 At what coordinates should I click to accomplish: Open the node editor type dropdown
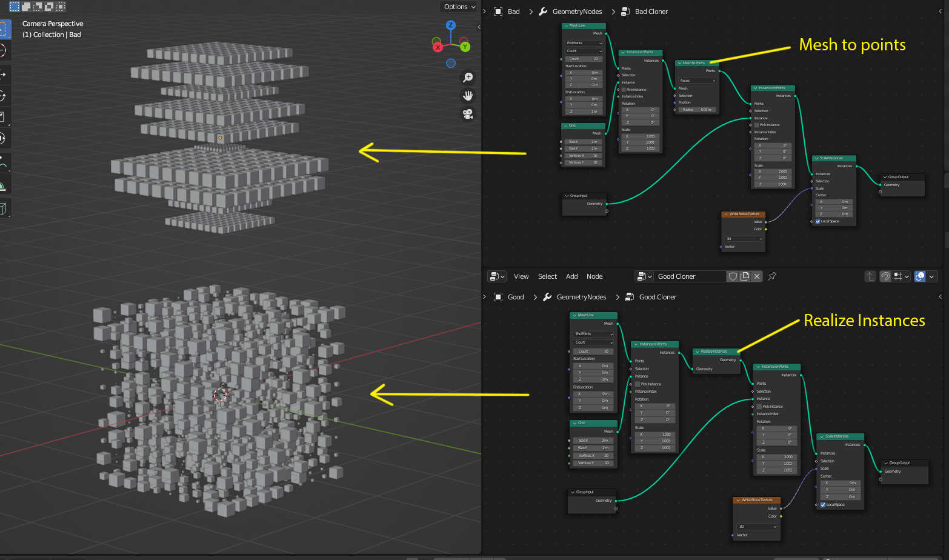(496, 276)
